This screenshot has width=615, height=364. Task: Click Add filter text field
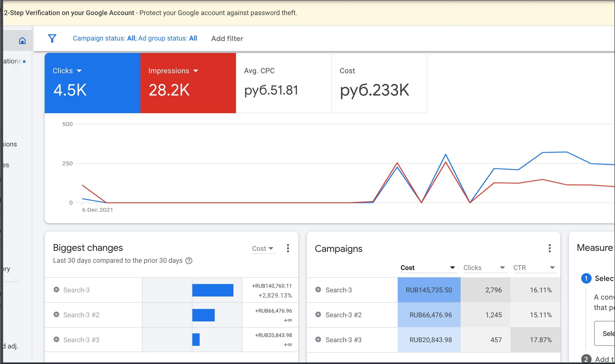[227, 39]
